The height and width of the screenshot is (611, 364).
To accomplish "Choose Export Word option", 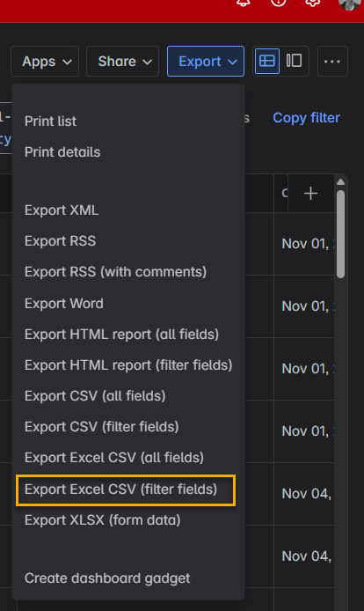I will pyautogui.click(x=64, y=304).
